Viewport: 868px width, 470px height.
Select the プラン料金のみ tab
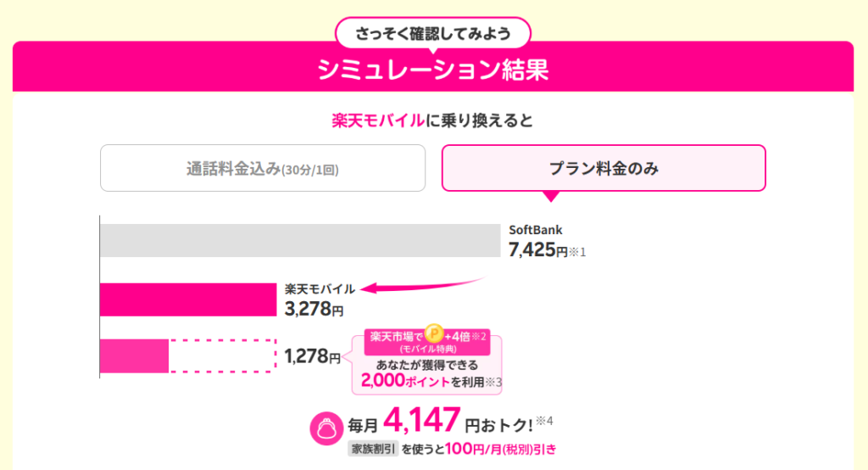coord(604,168)
